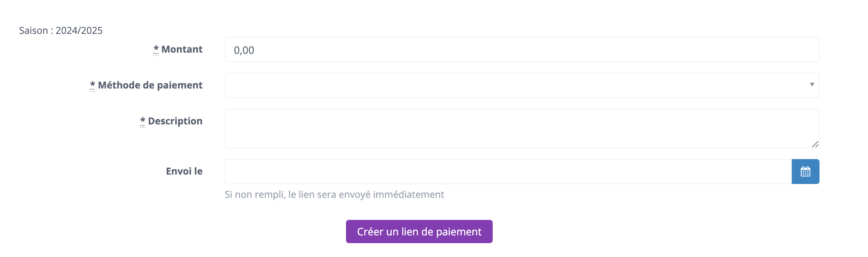Click the asterisk before Description label
The width and height of the screenshot is (868, 257).
(143, 121)
